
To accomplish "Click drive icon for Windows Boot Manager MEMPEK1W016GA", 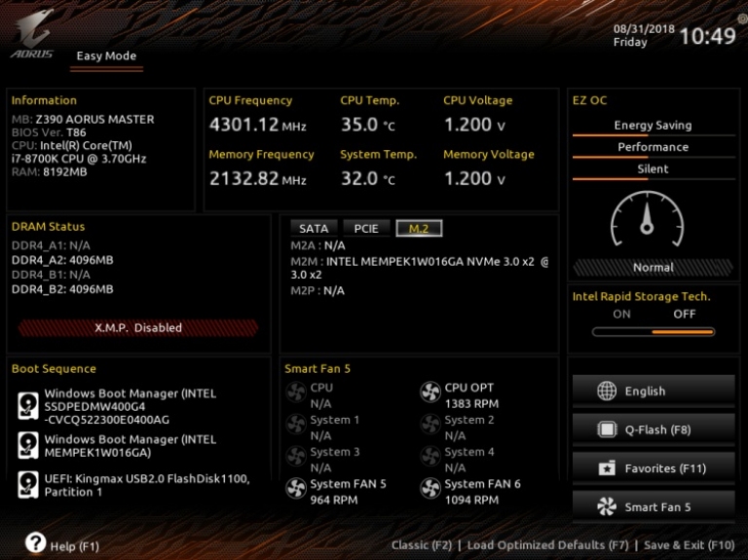I will coord(28,445).
